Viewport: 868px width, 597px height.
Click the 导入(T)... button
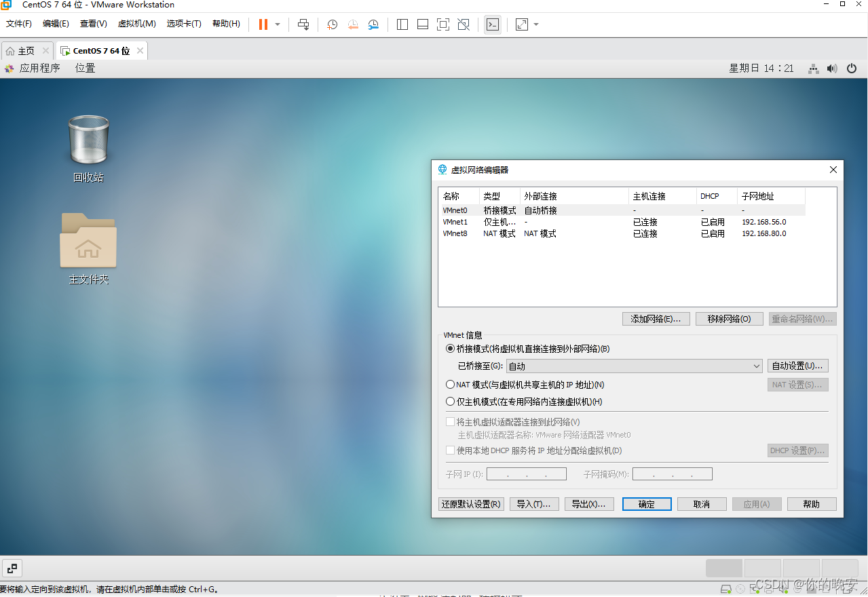tap(534, 504)
